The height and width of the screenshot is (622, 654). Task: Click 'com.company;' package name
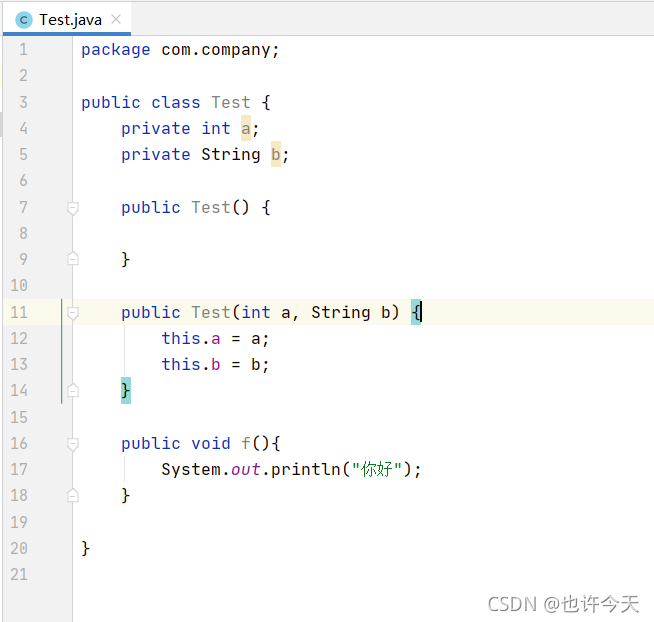(220, 50)
